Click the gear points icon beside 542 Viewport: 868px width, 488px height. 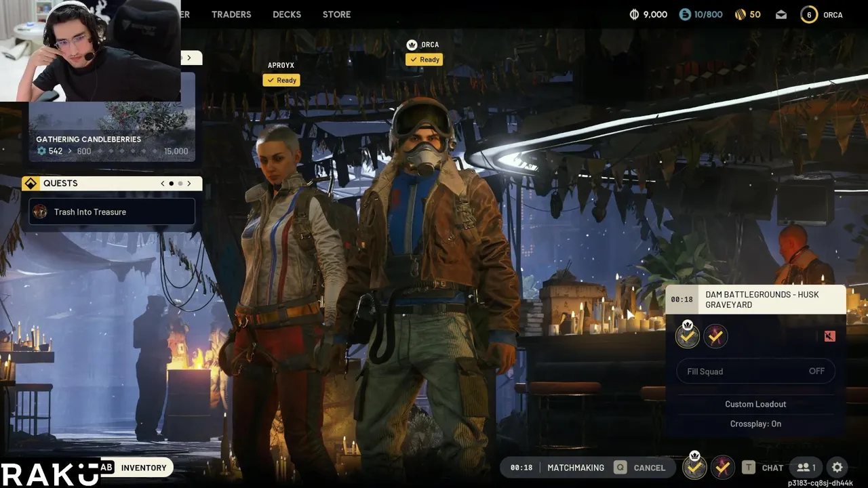coord(41,151)
